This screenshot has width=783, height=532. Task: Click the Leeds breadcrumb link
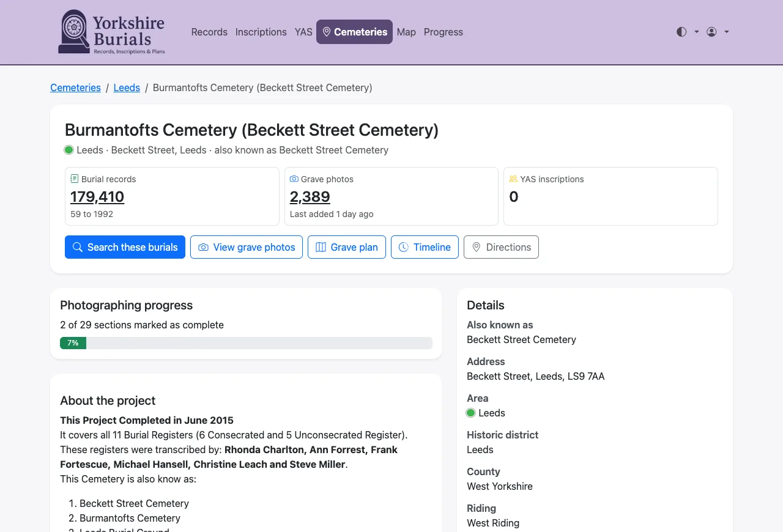pyautogui.click(x=127, y=87)
